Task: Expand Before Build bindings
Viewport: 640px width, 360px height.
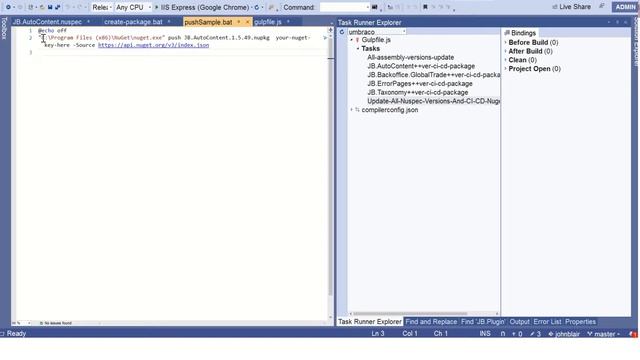Action: tap(506, 42)
